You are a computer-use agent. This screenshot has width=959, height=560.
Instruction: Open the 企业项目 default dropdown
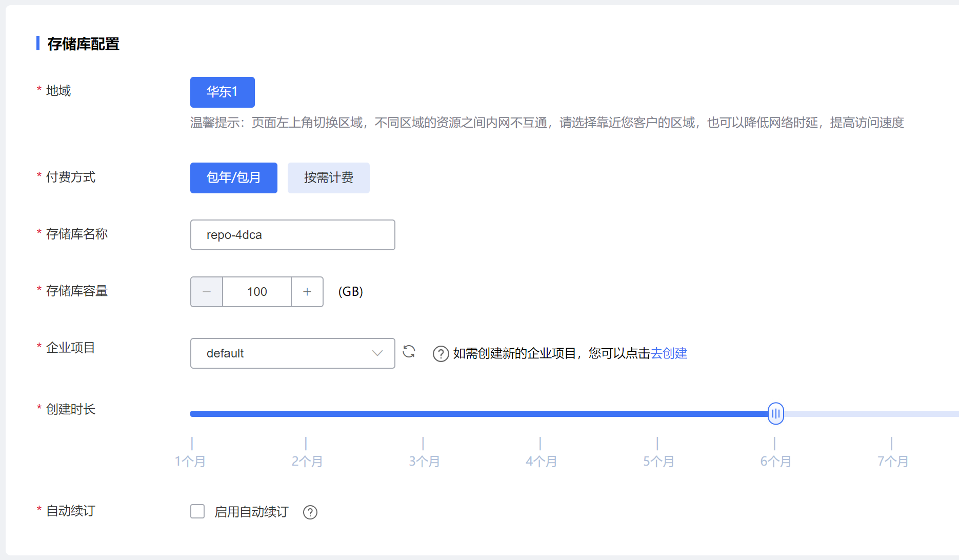tap(292, 353)
